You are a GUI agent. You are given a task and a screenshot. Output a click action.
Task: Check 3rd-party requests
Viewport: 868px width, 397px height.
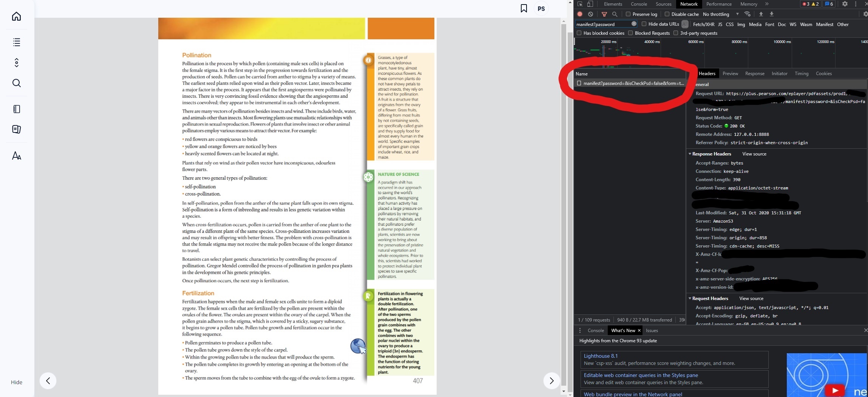point(676,33)
